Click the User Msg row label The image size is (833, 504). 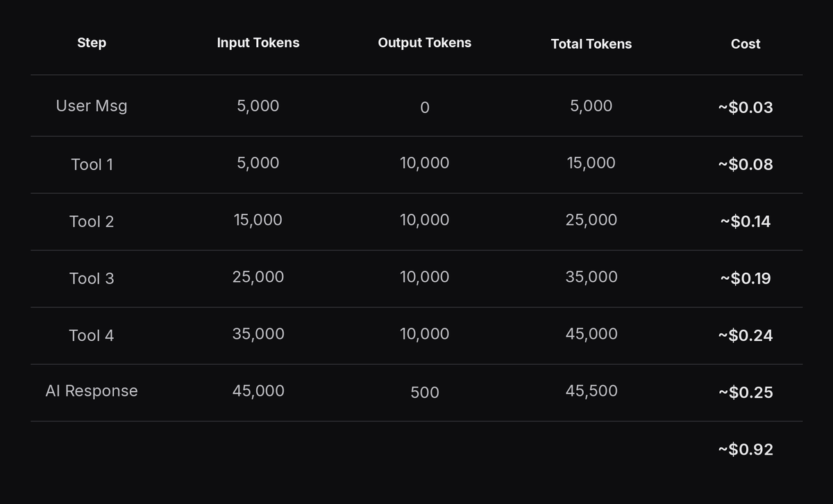click(92, 106)
